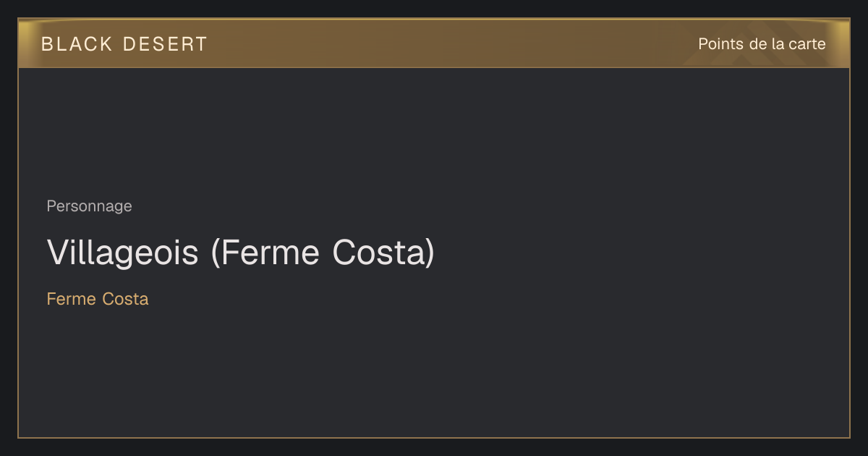This screenshot has width=868, height=456.
Task: Click the word Ferme in gold subtitle
Action: (x=72, y=299)
